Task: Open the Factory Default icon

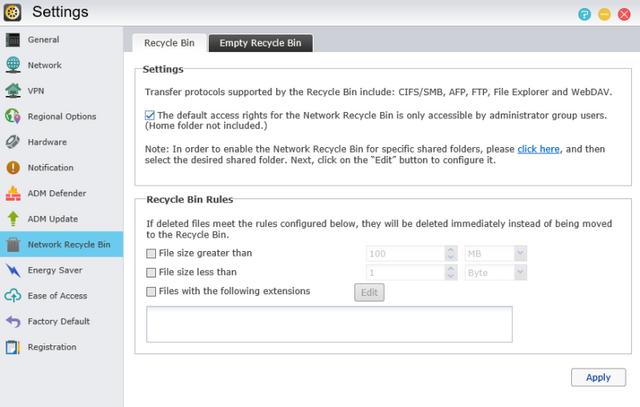Action: [x=13, y=322]
